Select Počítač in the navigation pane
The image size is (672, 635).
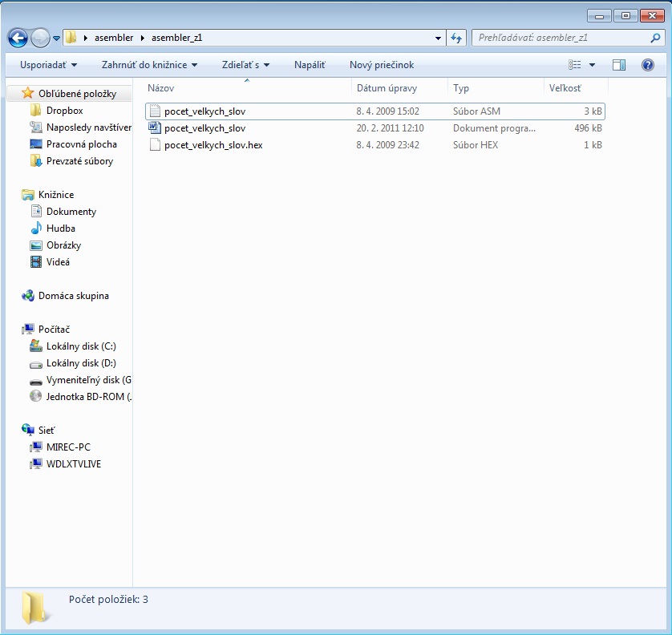click(x=54, y=329)
